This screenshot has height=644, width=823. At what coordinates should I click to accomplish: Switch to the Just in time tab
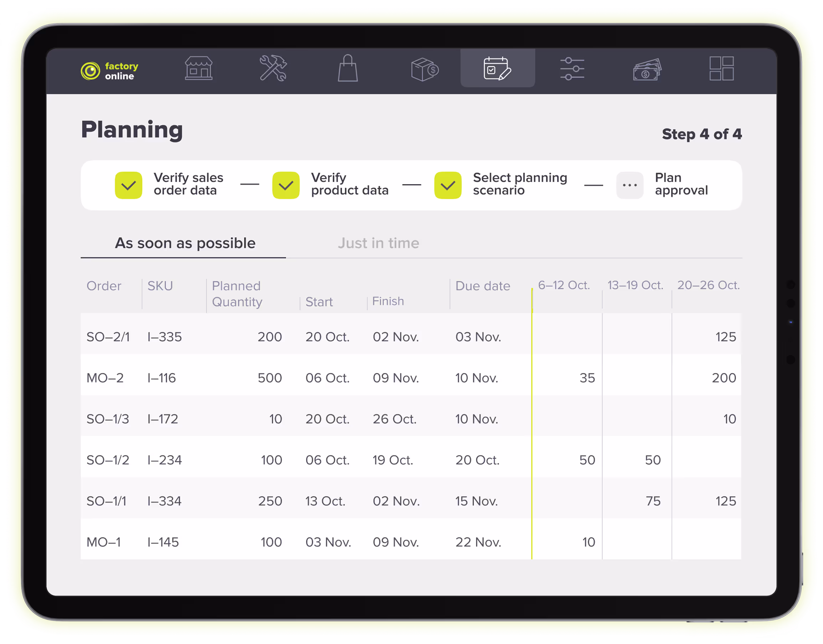[x=379, y=243]
